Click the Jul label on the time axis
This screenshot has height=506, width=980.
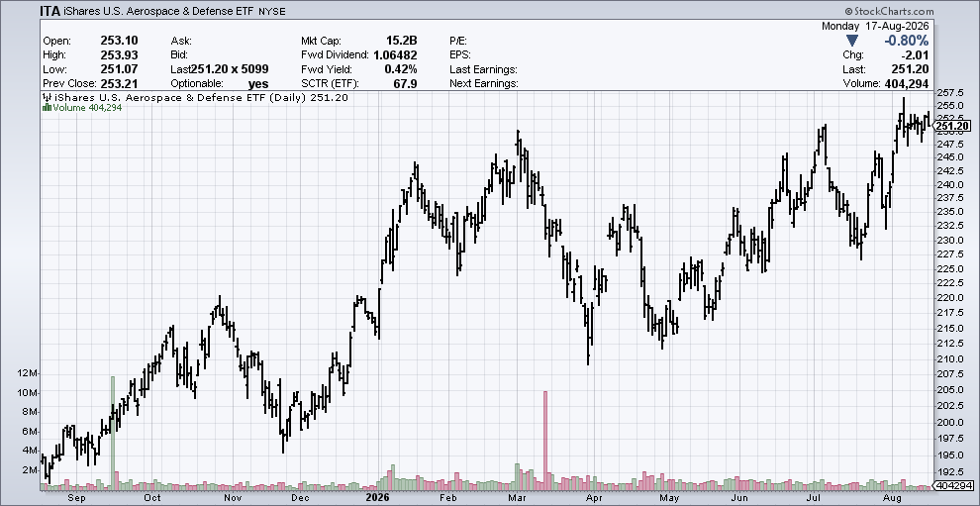815,498
